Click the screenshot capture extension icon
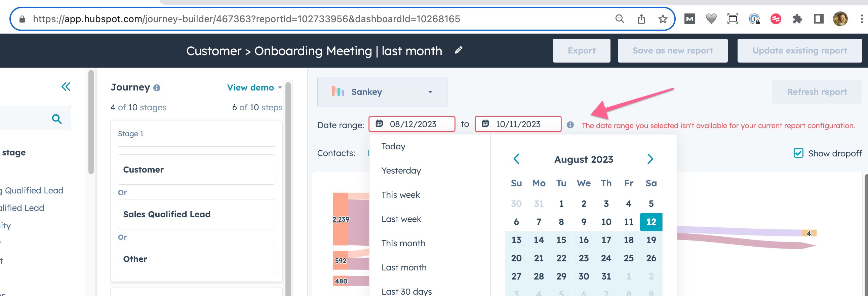868x296 pixels. (x=733, y=19)
